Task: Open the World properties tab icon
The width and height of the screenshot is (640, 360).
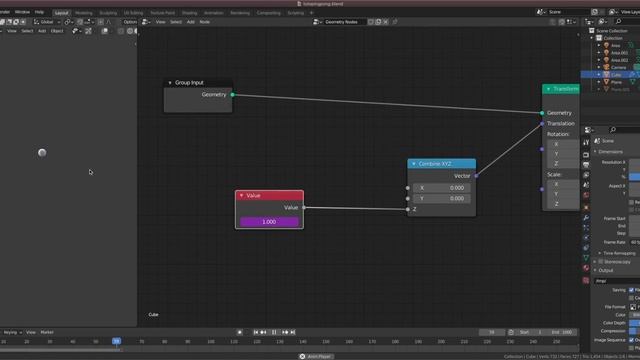Action: (586, 195)
